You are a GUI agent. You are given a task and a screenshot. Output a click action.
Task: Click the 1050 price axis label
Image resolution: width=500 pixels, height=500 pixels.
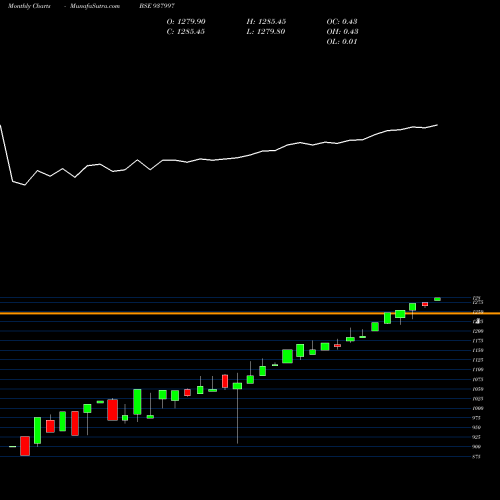tap(478, 389)
